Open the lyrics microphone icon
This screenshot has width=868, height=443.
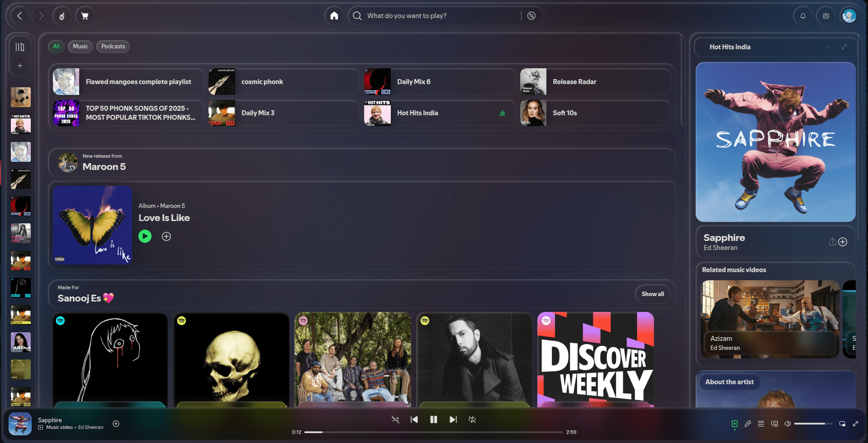coord(748,424)
